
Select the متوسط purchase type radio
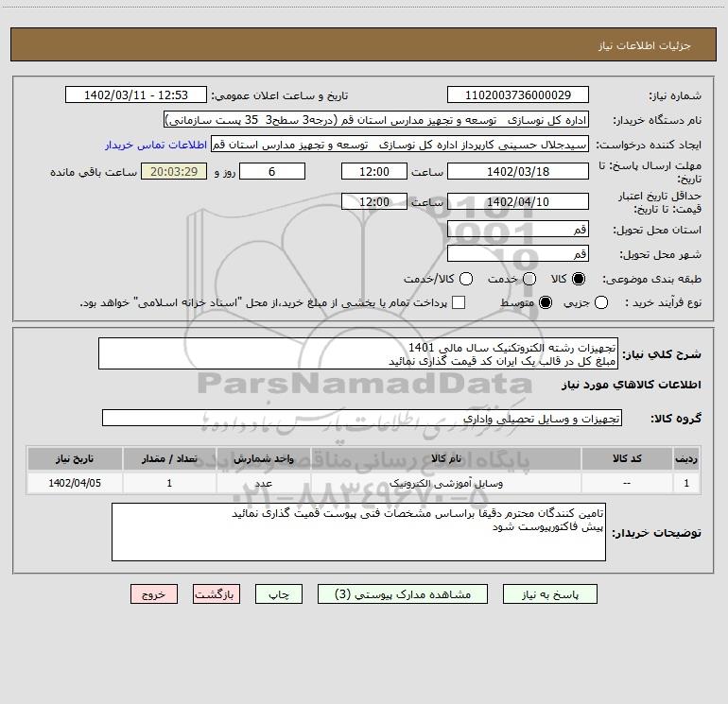pyautogui.click(x=546, y=302)
